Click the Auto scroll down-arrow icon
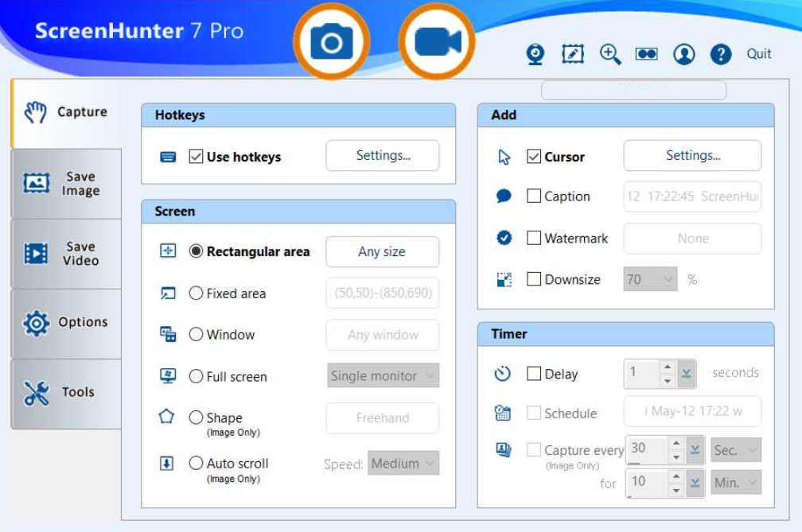The height and width of the screenshot is (532, 802). 167,464
